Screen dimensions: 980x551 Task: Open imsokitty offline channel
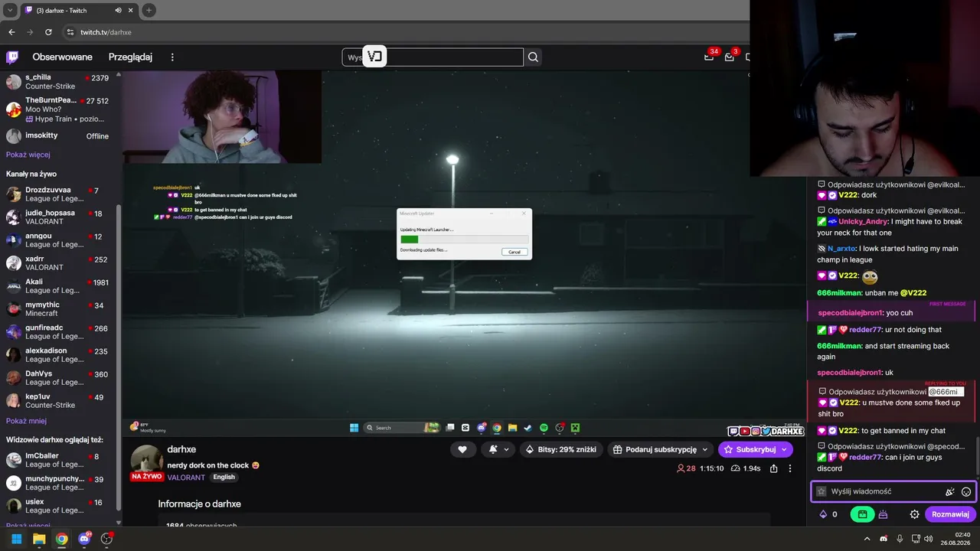click(x=58, y=136)
